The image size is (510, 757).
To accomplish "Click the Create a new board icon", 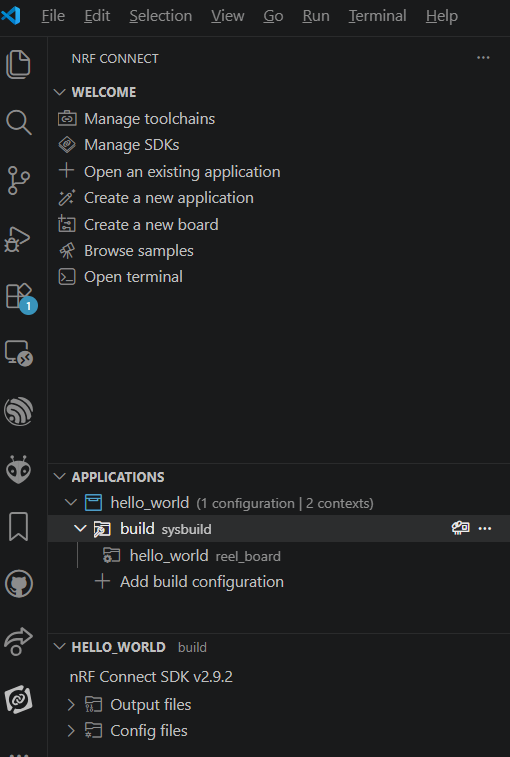I will pos(67,224).
